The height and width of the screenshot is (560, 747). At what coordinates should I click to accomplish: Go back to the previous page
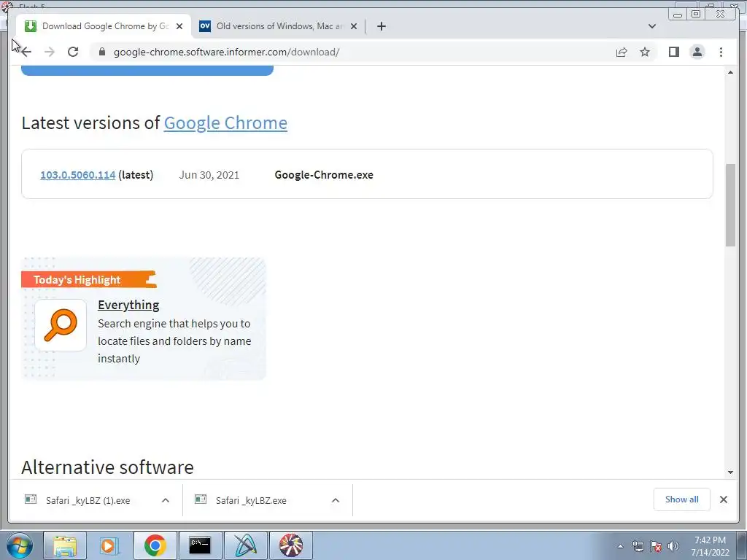26,52
